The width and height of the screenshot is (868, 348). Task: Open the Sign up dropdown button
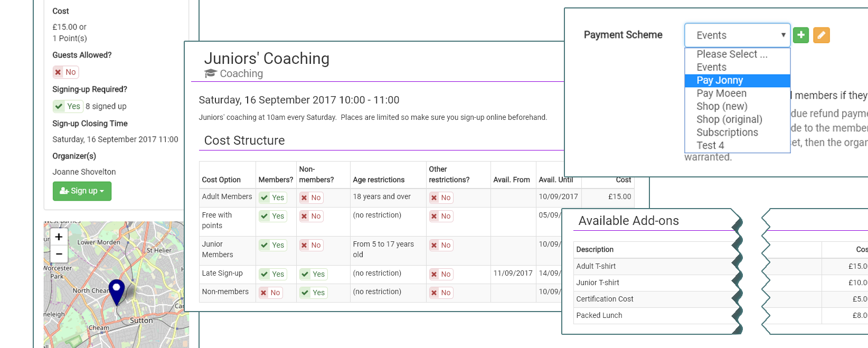tap(82, 191)
